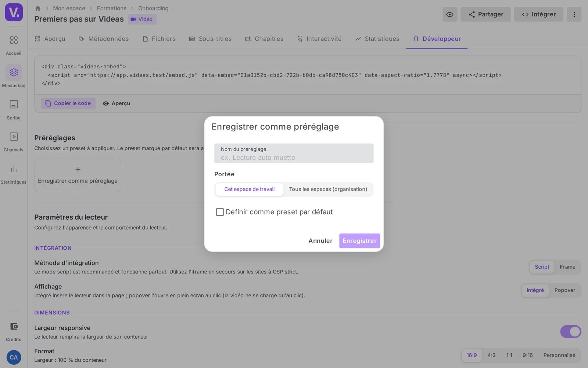Copy the embed code

tap(68, 103)
